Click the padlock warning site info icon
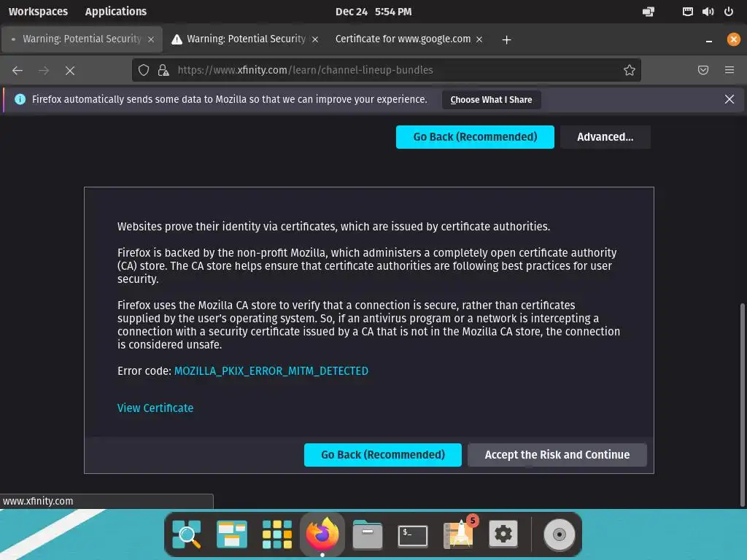 pos(163,71)
